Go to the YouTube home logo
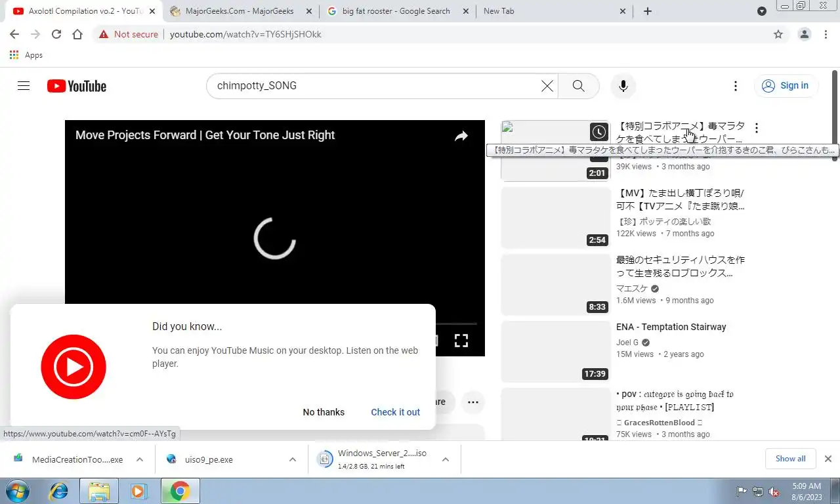Viewport: 840px width, 504px height. [x=77, y=86]
